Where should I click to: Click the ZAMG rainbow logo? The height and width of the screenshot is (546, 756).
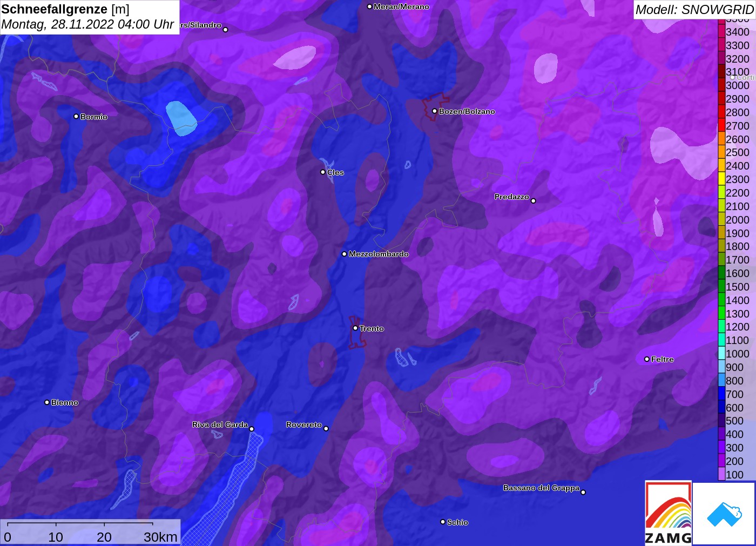coord(668,513)
